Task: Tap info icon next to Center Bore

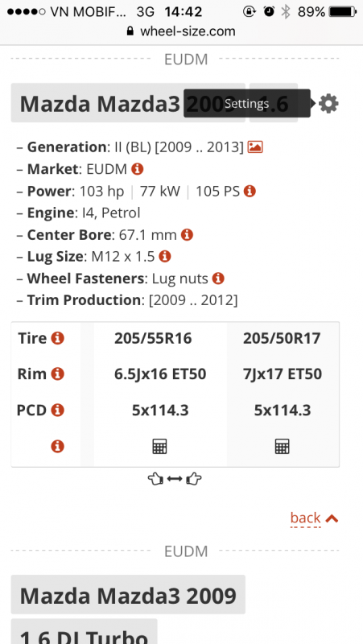Action: point(187,235)
